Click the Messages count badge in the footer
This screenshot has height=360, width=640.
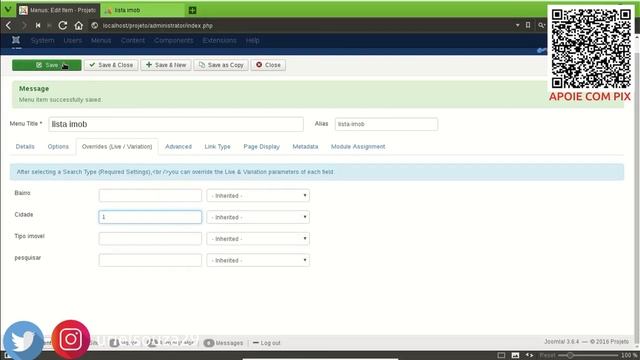209,343
